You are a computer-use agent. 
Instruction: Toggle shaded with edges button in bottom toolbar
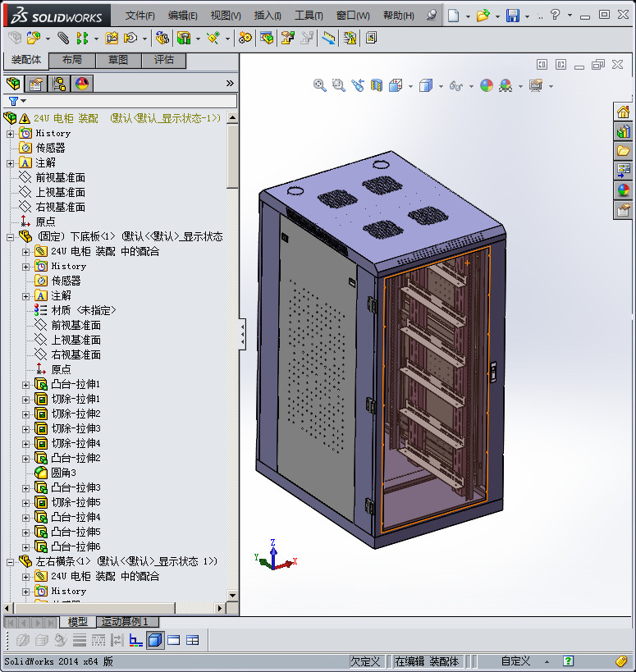pos(155,640)
